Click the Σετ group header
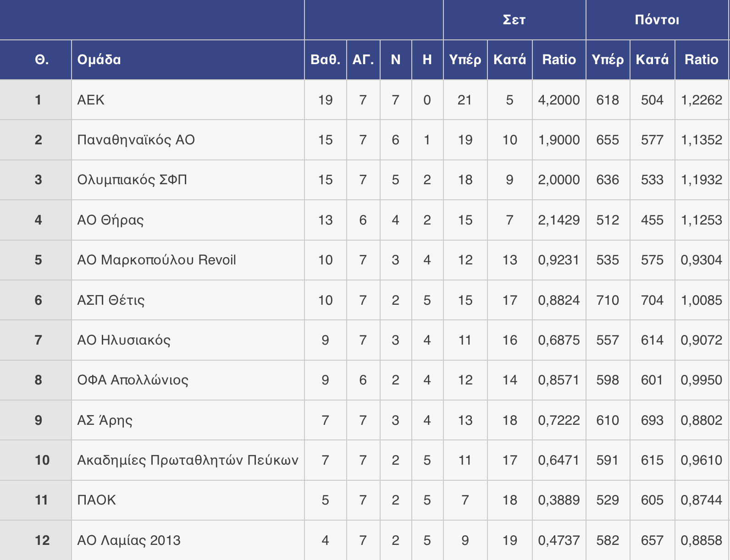This screenshot has height=560, width=730. pos(514,20)
